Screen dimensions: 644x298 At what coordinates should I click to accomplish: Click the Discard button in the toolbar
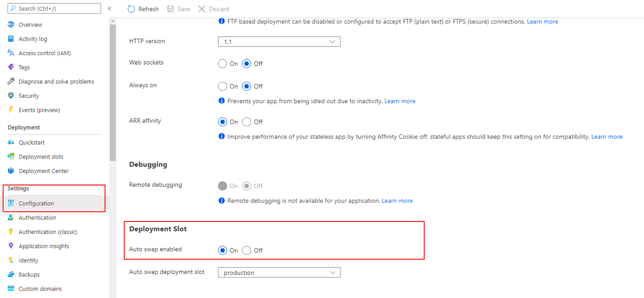coord(214,9)
